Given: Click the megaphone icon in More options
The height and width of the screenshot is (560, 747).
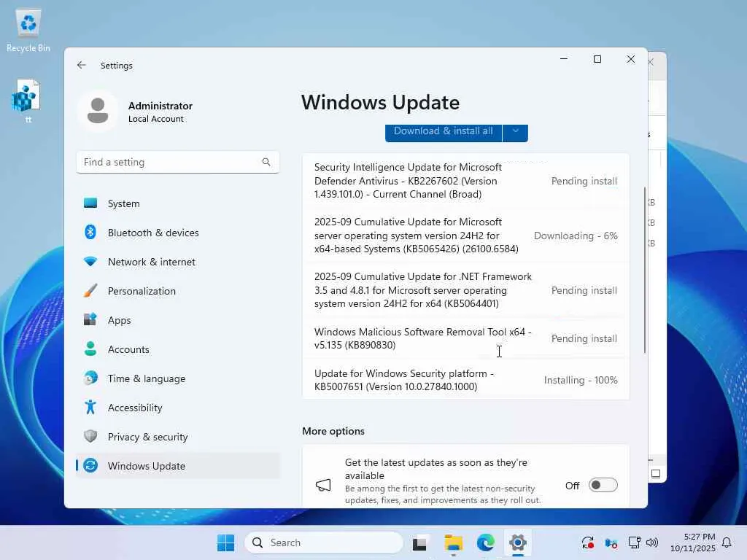Looking at the screenshot, I should tap(323, 485).
